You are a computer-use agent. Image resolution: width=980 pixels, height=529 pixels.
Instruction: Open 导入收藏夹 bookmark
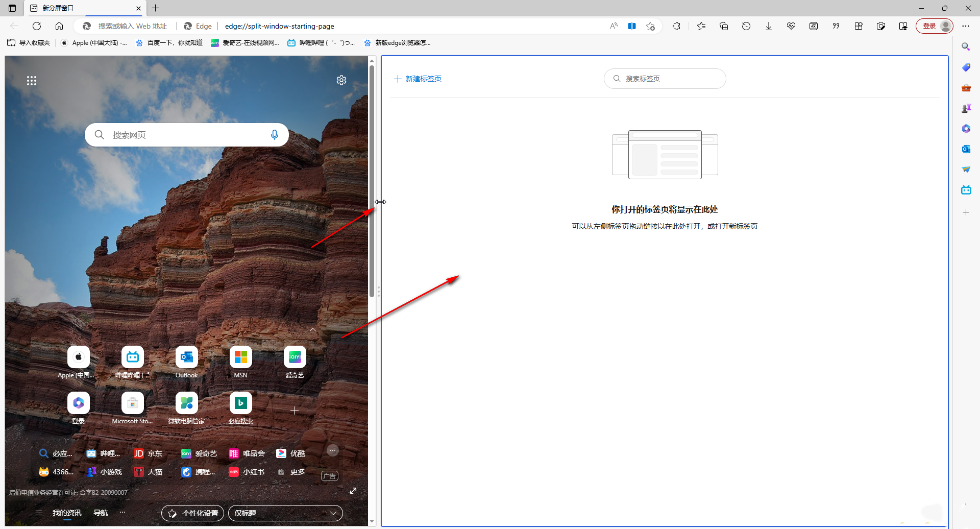[x=29, y=43]
